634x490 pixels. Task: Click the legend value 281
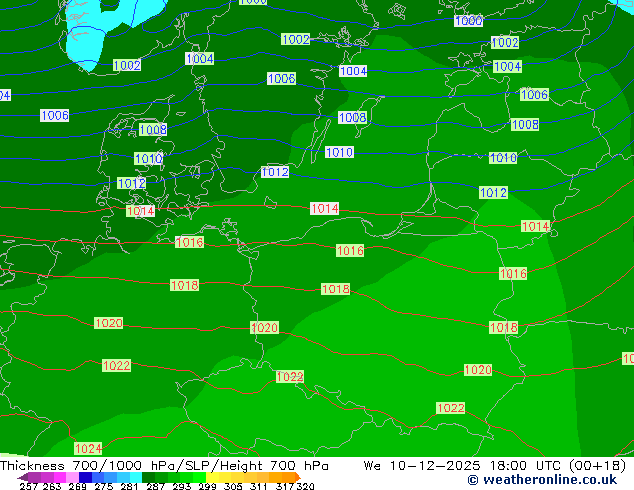[129, 486]
